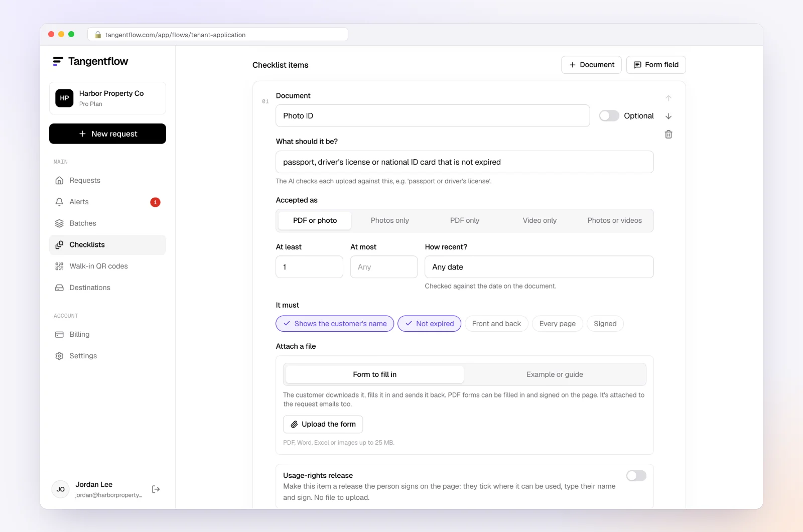The image size is (803, 532).
Task: Click the At most field
Action: pyautogui.click(x=384, y=267)
